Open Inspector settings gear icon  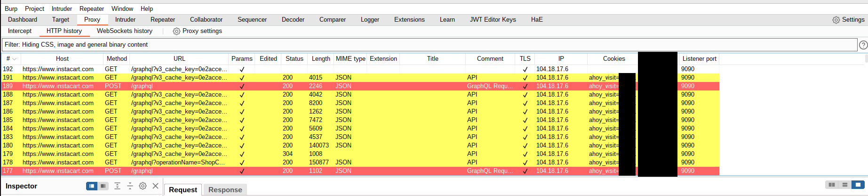(x=143, y=186)
